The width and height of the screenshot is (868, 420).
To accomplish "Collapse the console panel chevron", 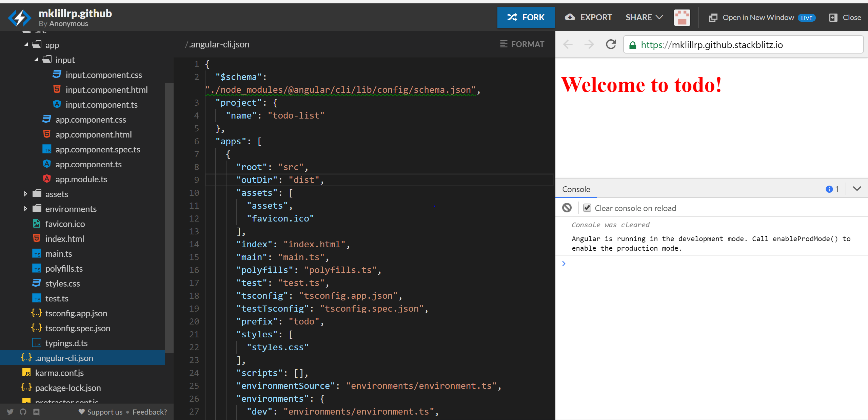I will [x=857, y=189].
